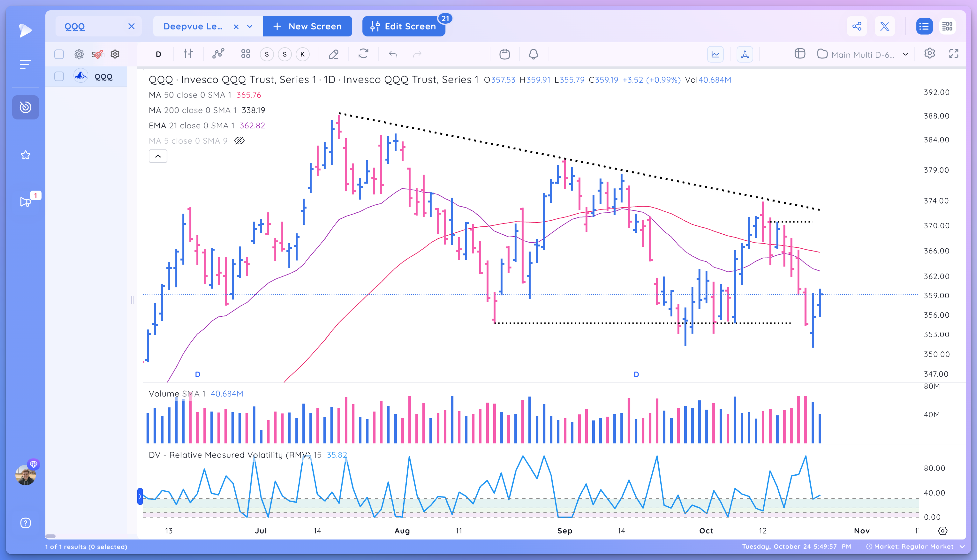Screen dimensions: 977x560
Task: Open the help question mark icon
Action: pos(25,523)
